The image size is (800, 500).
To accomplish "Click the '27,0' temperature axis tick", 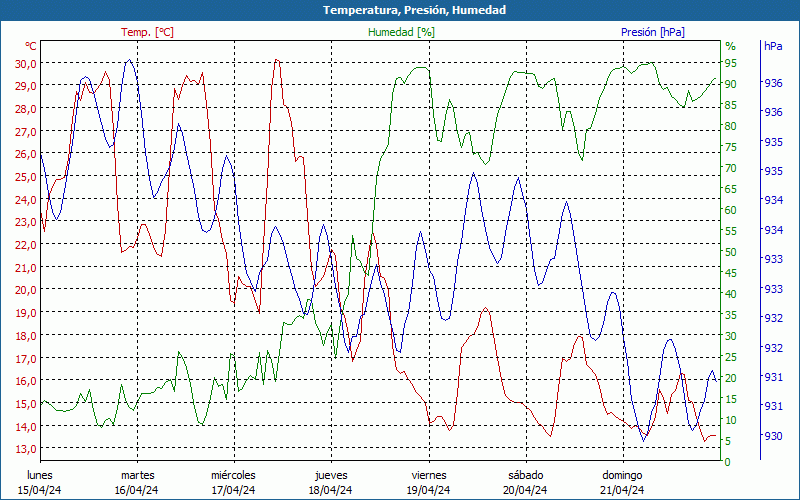I will (26, 131).
